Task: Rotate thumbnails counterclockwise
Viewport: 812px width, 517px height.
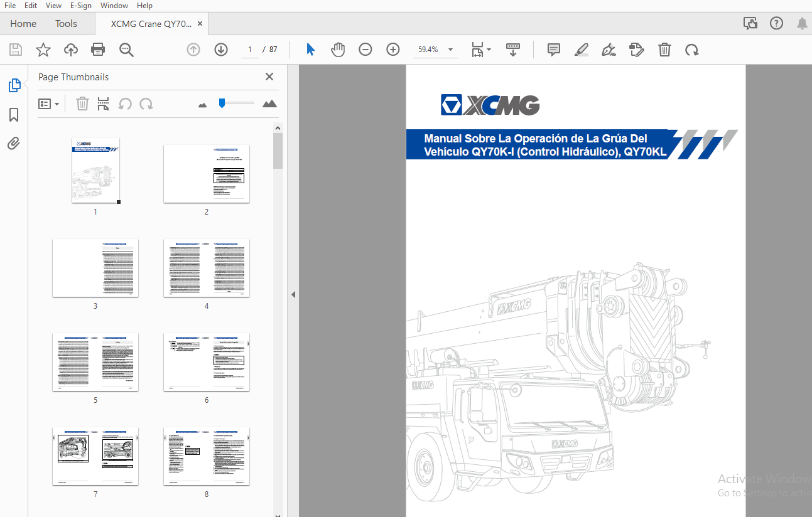Action: click(x=125, y=104)
